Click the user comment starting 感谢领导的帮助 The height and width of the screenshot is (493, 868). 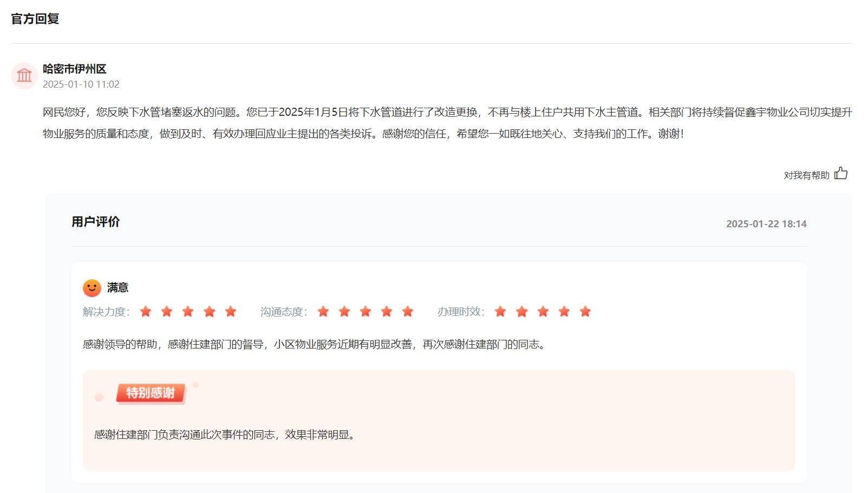[x=315, y=345]
